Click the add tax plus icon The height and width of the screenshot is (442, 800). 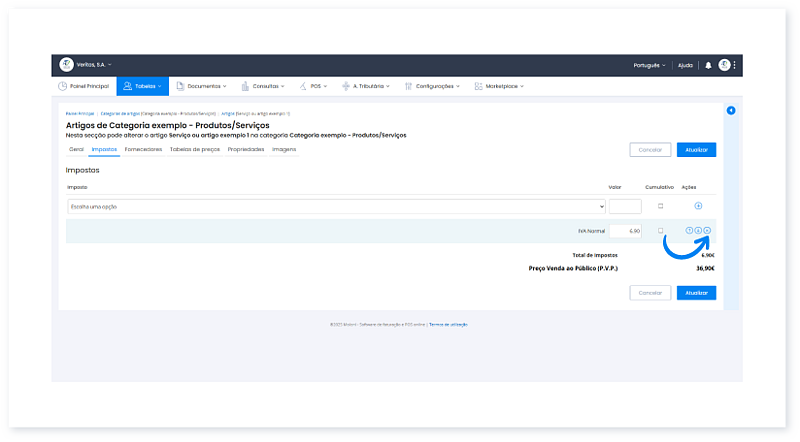(x=698, y=206)
